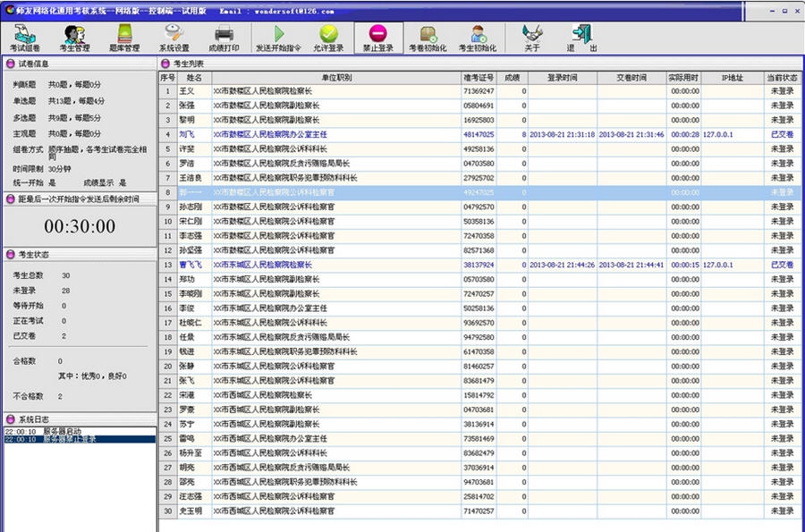The height and width of the screenshot is (532, 805).
Task: Click the 考试组卷 toolbar icon
Action: pos(25,38)
